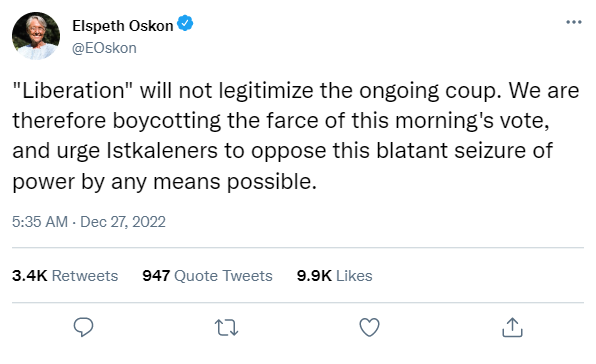Click the blue verified checkmark badge
Image resolution: width=596 pixels, height=364 pixels.
click(x=185, y=24)
